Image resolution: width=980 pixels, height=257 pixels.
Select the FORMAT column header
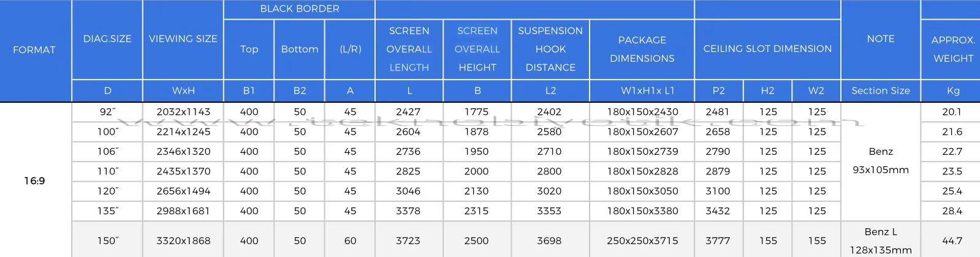click(35, 50)
